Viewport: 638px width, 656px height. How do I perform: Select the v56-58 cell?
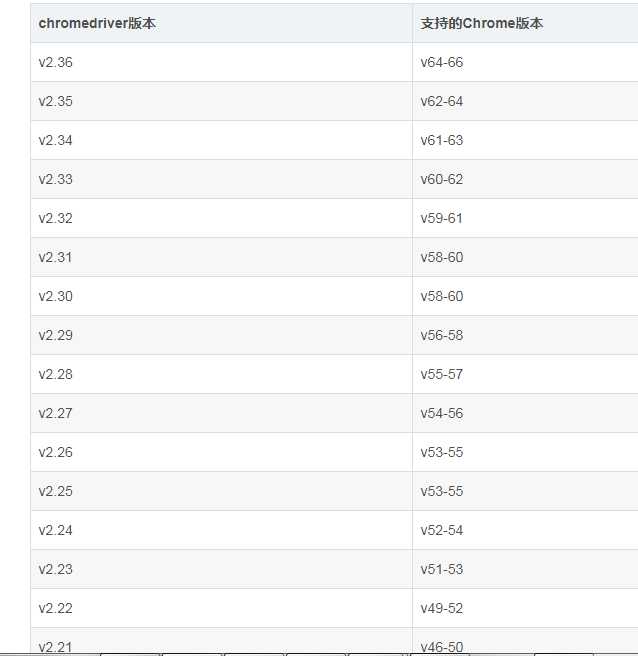point(525,335)
